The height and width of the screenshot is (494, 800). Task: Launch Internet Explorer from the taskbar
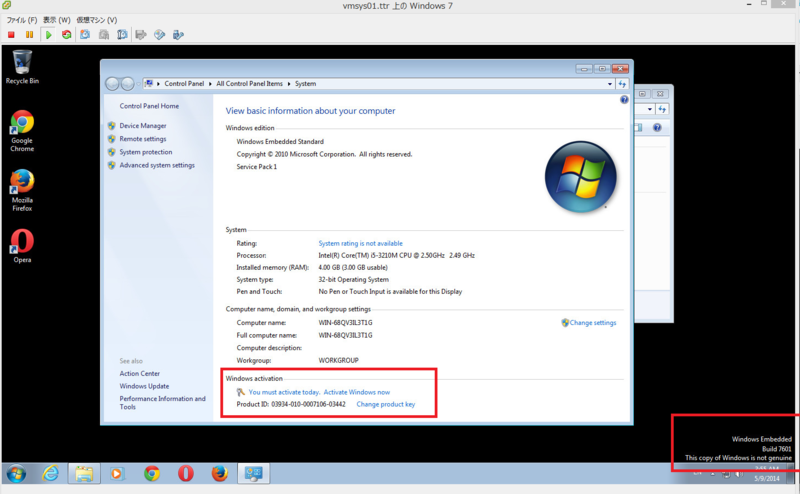(x=51, y=474)
